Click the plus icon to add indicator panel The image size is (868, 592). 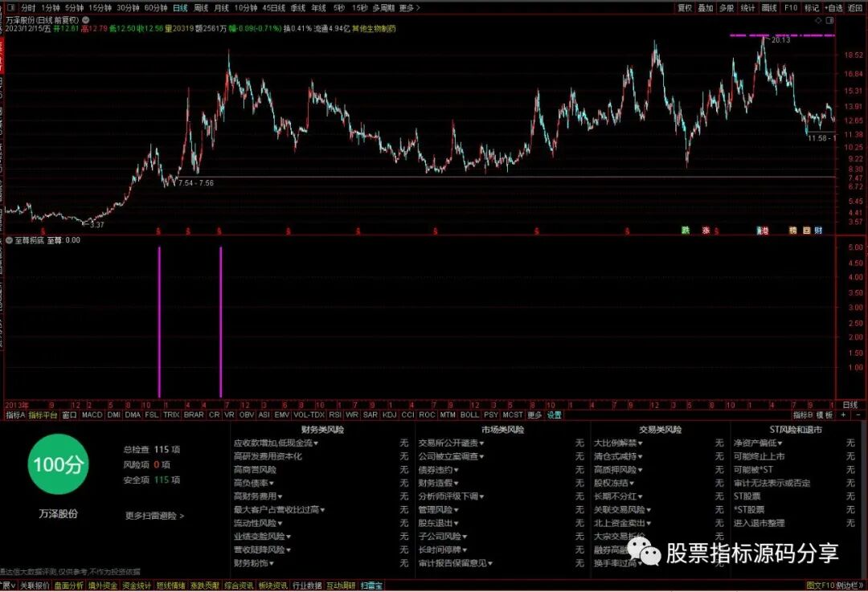coord(844,414)
